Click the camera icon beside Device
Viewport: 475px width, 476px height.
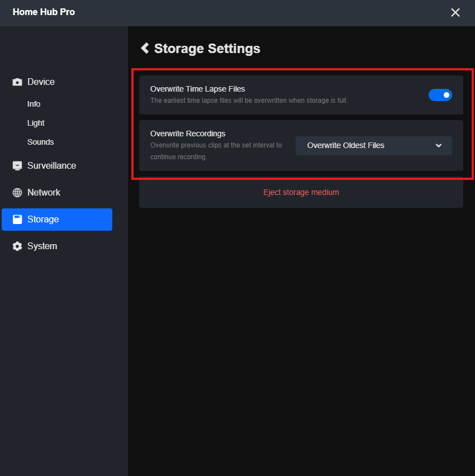click(x=17, y=82)
